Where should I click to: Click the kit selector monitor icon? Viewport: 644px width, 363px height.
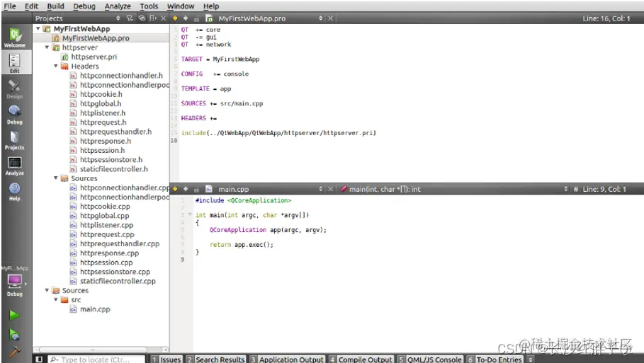pyautogui.click(x=15, y=282)
